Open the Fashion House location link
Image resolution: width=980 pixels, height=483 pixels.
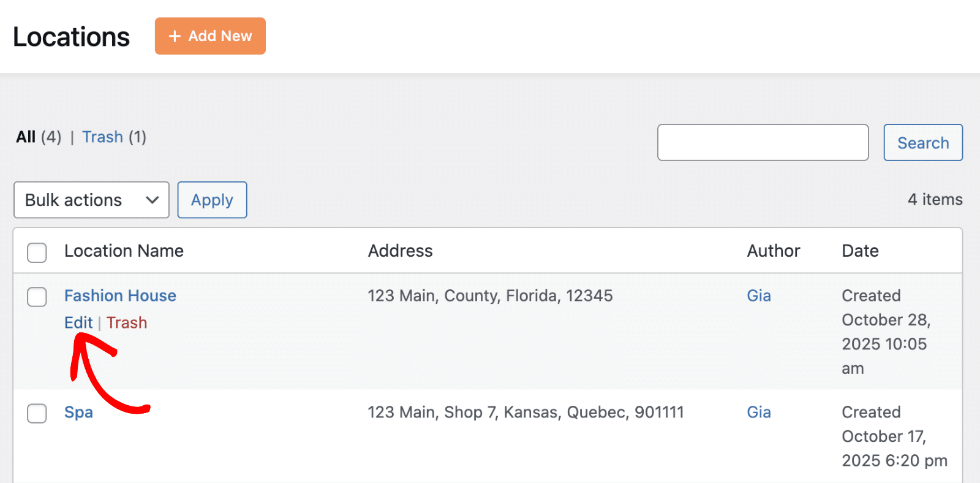(120, 295)
